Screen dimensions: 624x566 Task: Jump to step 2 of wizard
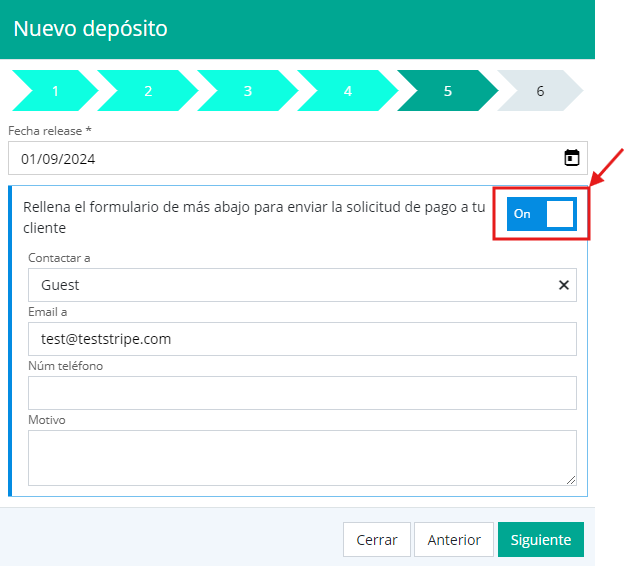[x=148, y=91]
